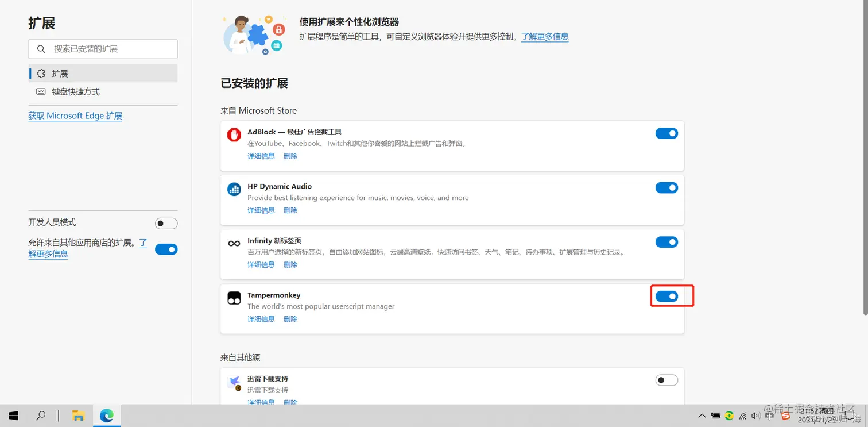The image size is (868, 427).
Task: Click 删除 for AdBlock
Action: pos(290,156)
